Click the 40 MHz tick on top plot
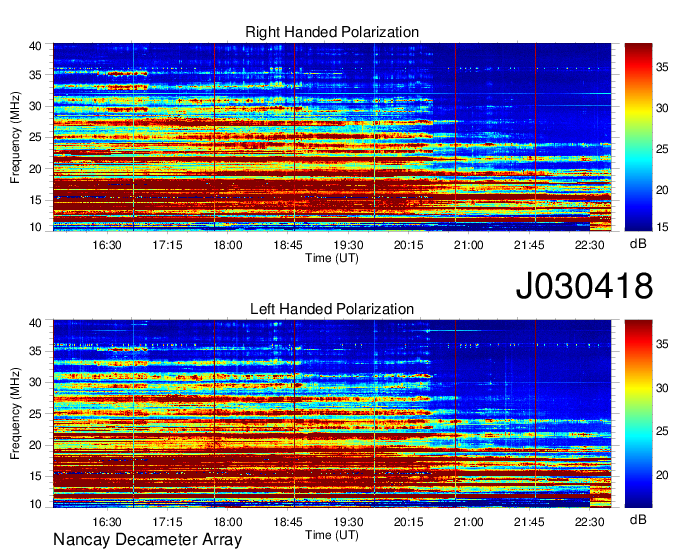680x552 pixels. click(x=36, y=46)
